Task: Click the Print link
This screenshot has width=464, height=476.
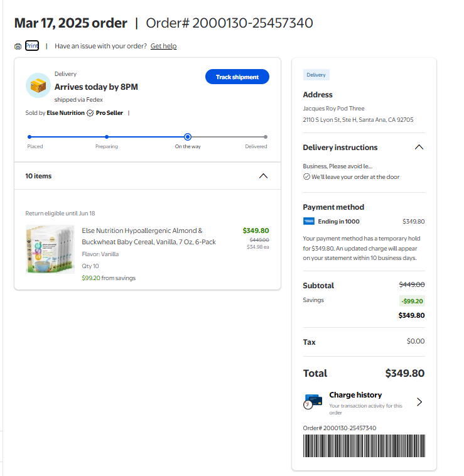Action: tap(32, 46)
